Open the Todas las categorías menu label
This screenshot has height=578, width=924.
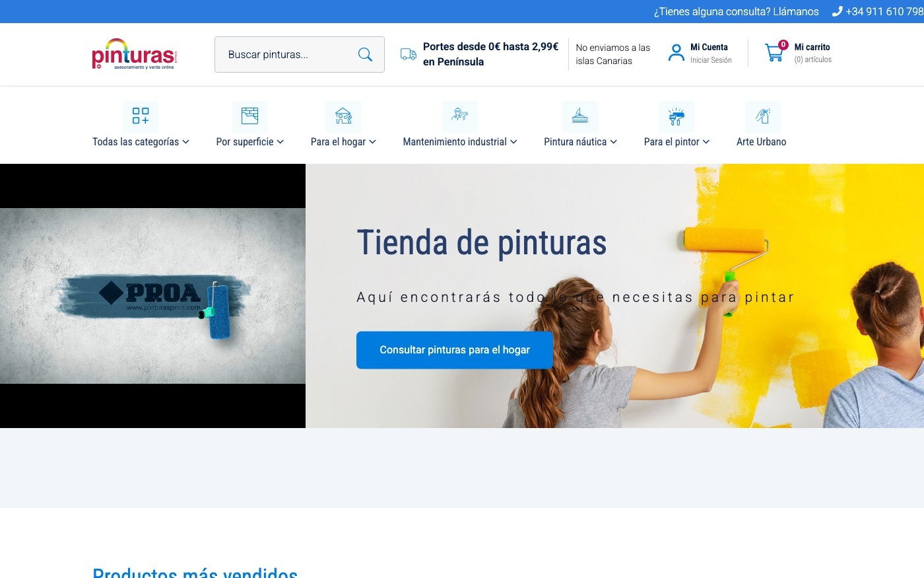[135, 142]
